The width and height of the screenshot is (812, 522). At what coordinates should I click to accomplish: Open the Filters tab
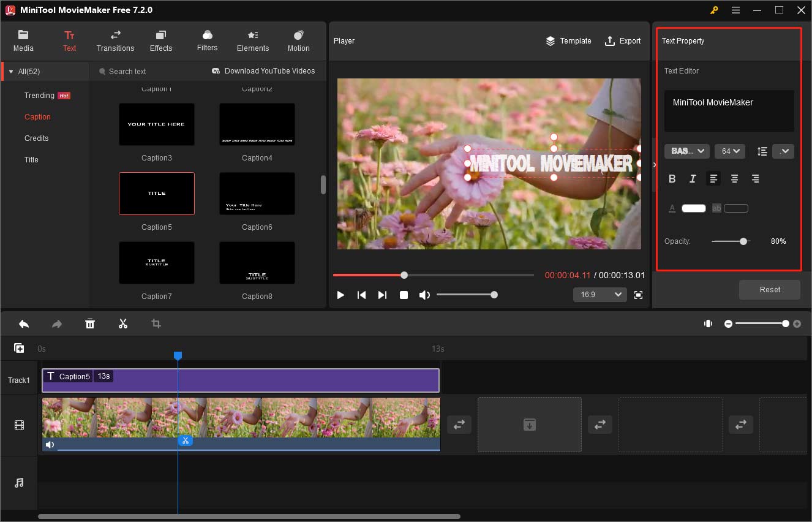pyautogui.click(x=207, y=41)
